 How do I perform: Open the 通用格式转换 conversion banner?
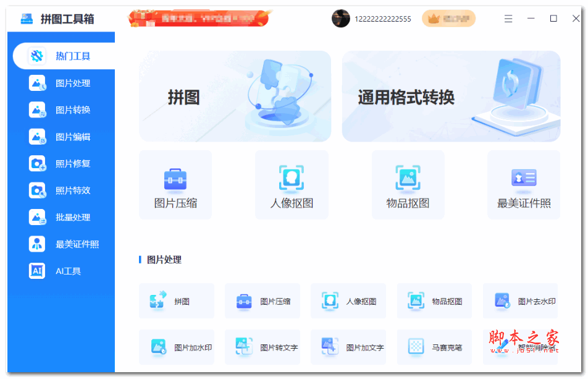point(451,96)
